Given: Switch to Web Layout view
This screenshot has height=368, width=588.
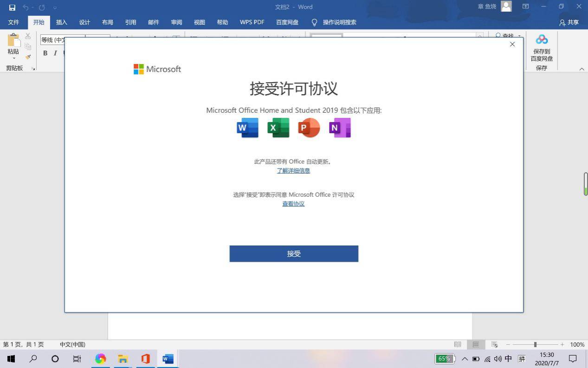Looking at the screenshot, I should click(494, 344).
